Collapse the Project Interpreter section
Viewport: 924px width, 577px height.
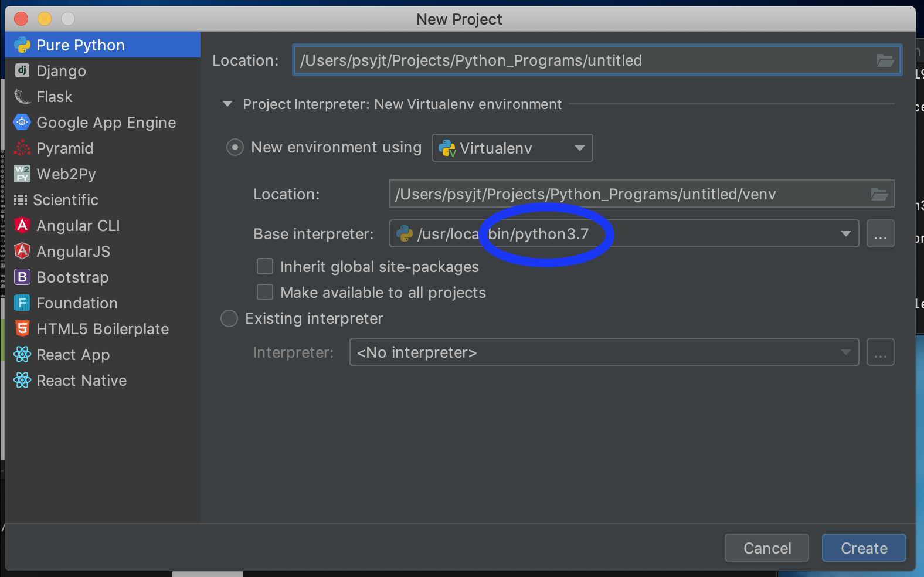(x=227, y=104)
